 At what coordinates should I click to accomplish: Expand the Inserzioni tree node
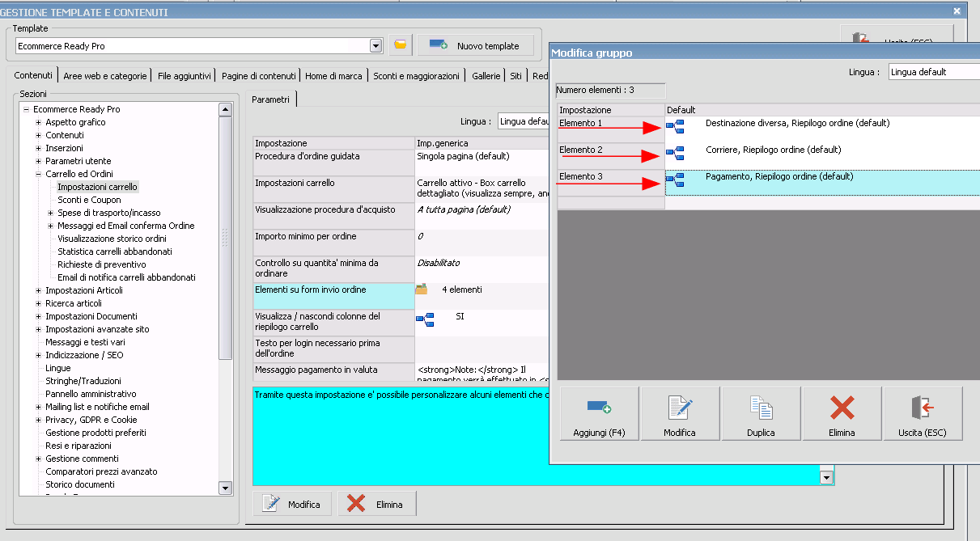38,148
